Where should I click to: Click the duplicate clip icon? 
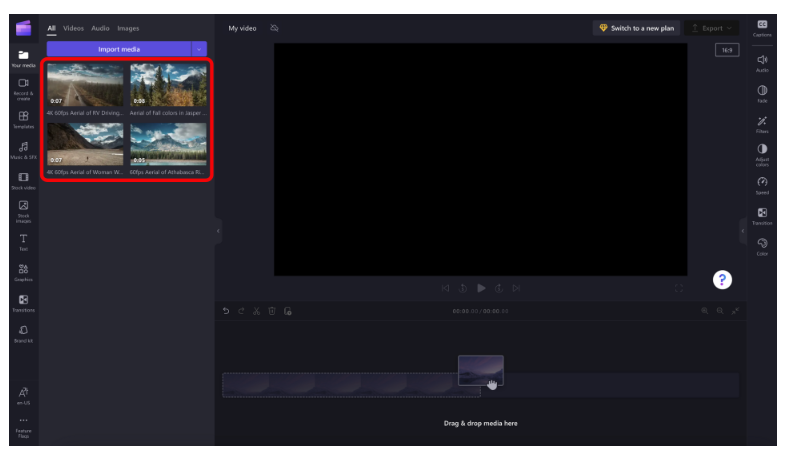click(x=288, y=311)
